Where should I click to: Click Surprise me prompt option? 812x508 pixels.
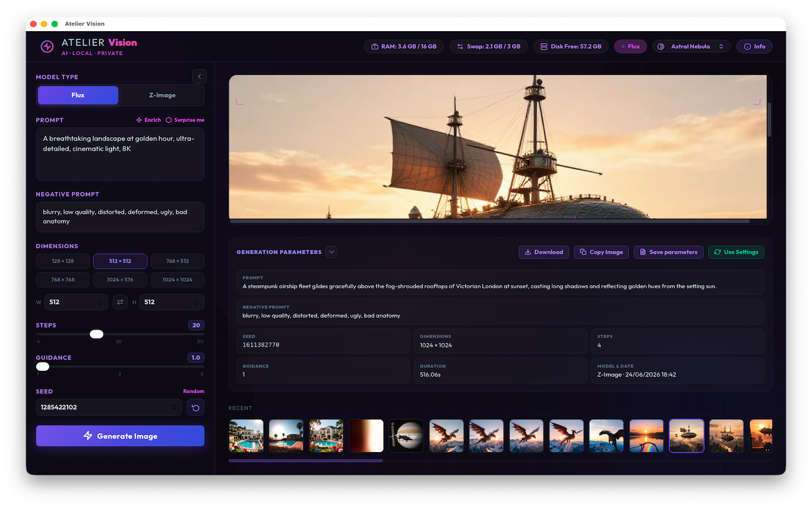185,120
